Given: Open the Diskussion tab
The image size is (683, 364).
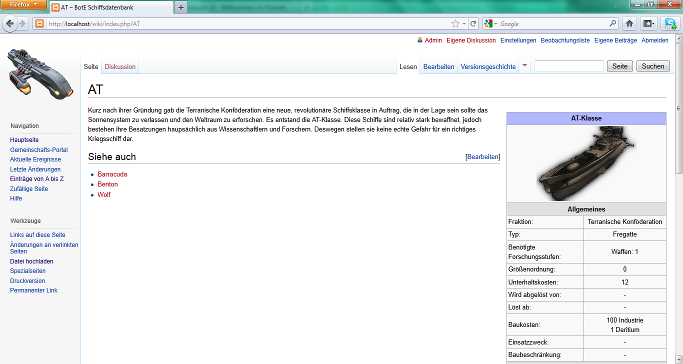Looking at the screenshot, I should (120, 67).
